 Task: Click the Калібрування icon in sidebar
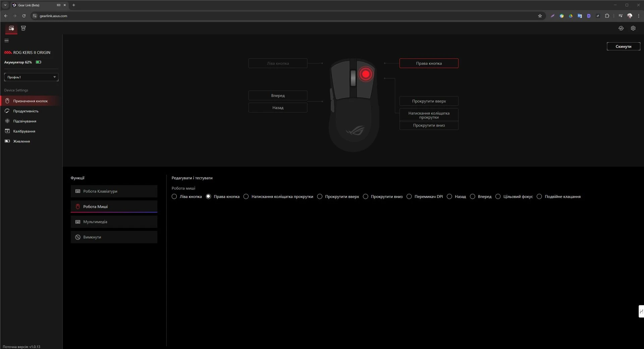click(7, 131)
